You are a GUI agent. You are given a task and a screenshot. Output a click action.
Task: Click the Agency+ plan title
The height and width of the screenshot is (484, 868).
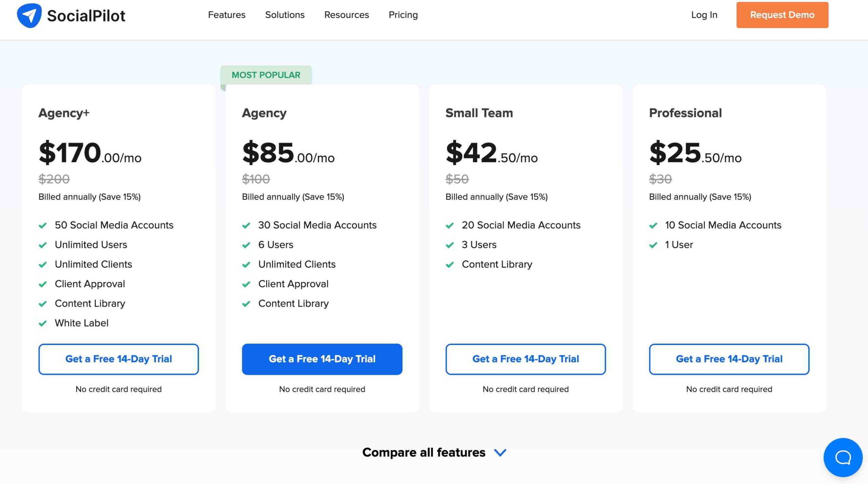point(64,113)
